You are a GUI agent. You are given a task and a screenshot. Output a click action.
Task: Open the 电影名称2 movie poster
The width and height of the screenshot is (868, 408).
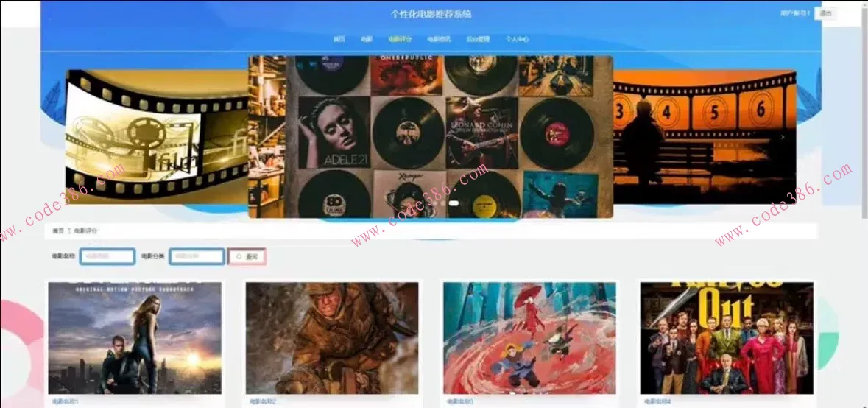pos(332,338)
